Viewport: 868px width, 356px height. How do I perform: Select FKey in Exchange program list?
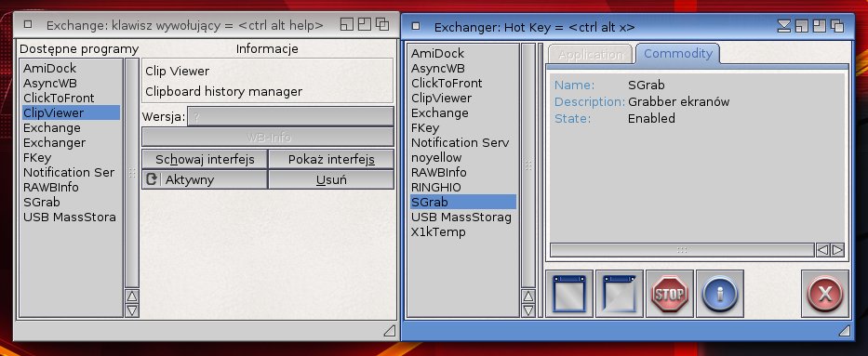point(71,157)
